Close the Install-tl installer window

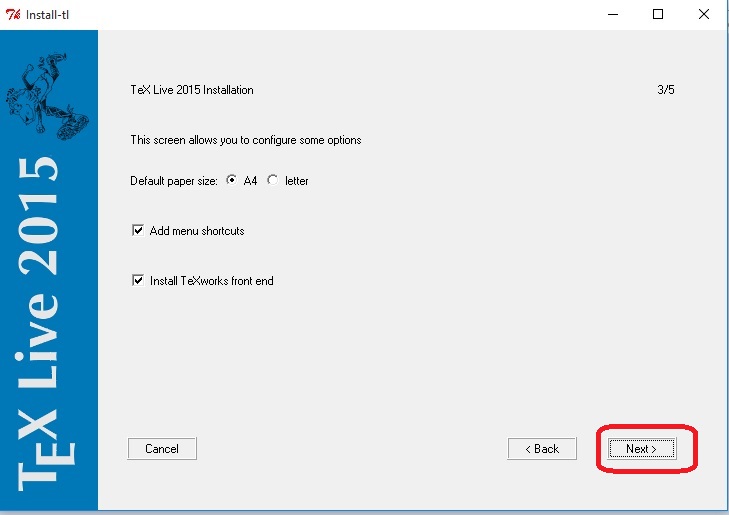[x=704, y=14]
